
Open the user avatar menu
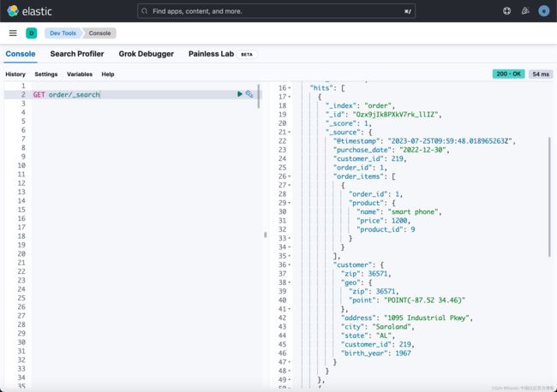tap(543, 11)
